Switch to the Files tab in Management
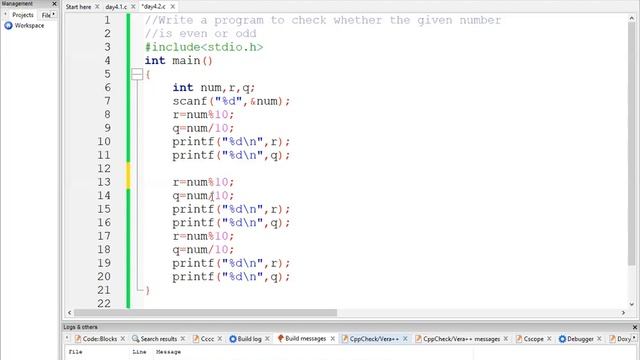This screenshot has height=360, width=640. coord(46,15)
